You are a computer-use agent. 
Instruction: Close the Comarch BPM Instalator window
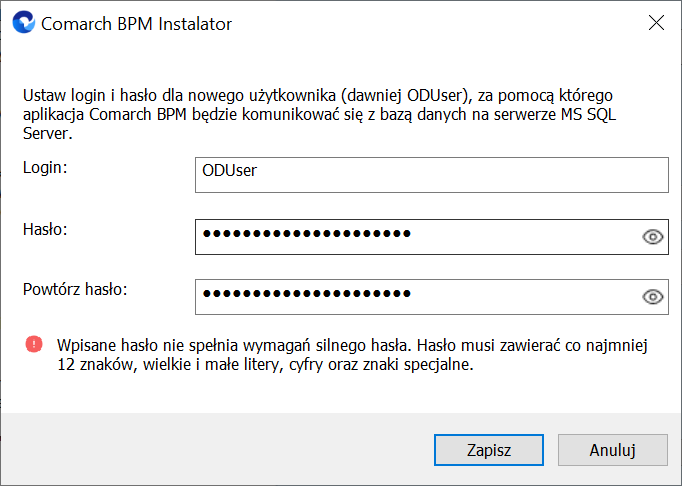click(656, 23)
